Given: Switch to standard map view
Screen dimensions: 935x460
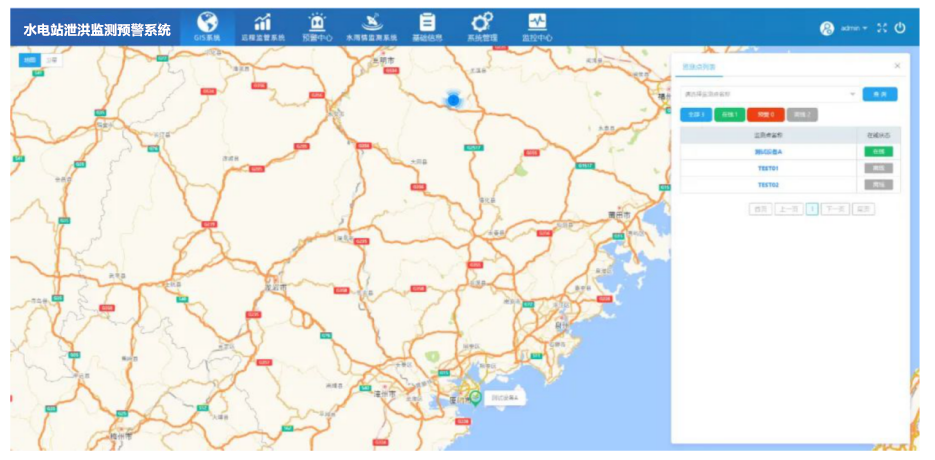Looking at the screenshot, I should [29, 60].
